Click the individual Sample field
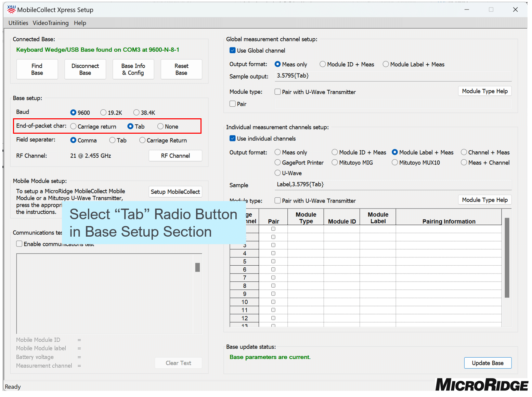532x397 pixels. [393, 185]
